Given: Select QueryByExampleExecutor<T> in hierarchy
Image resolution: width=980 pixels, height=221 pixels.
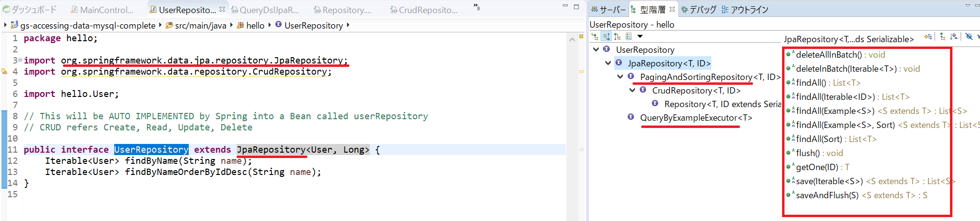Looking at the screenshot, I should click(x=695, y=118).
